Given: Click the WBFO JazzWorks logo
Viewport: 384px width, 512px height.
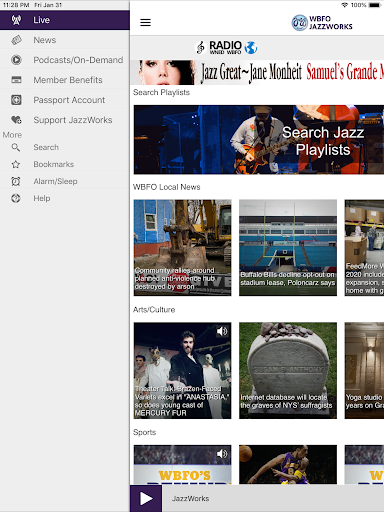Looking at the screenshot, I should click(322, 23).
